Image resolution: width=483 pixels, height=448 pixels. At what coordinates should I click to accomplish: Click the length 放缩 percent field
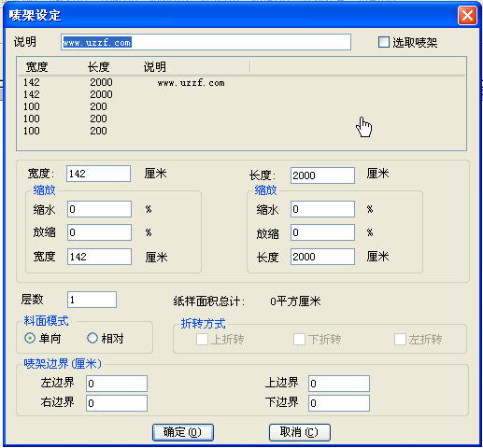322,232
